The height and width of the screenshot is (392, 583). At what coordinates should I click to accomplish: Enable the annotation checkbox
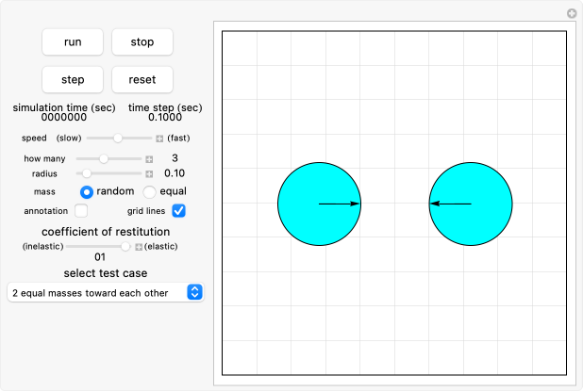click(x=81, y=211)
